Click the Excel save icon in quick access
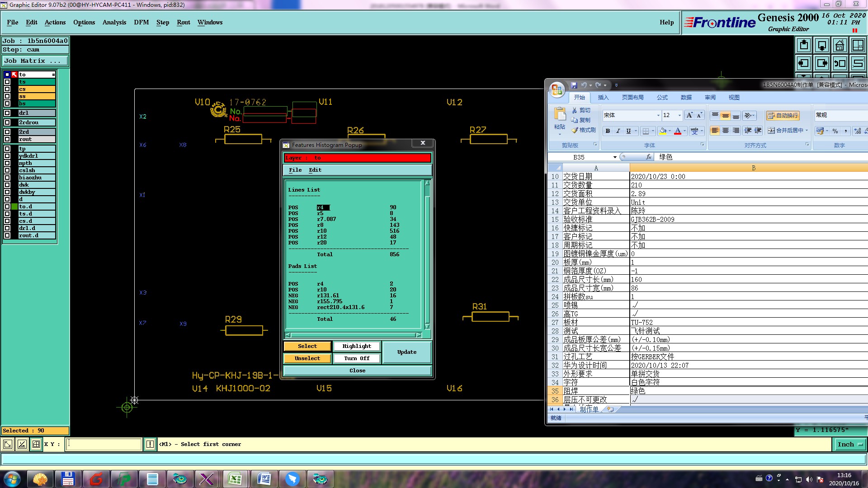This screenshot has height=488, width=868. [x=574, y=85]
